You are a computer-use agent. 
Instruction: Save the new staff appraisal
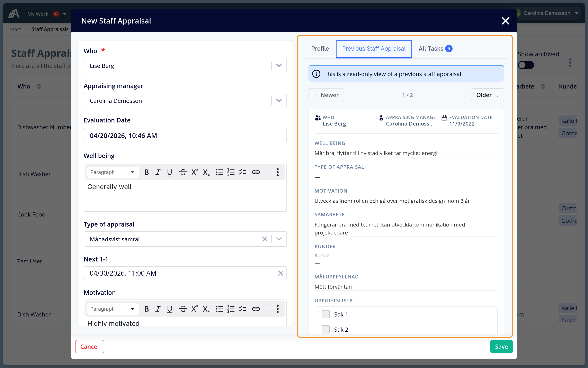pyautogui.click(x=501, y=346)
